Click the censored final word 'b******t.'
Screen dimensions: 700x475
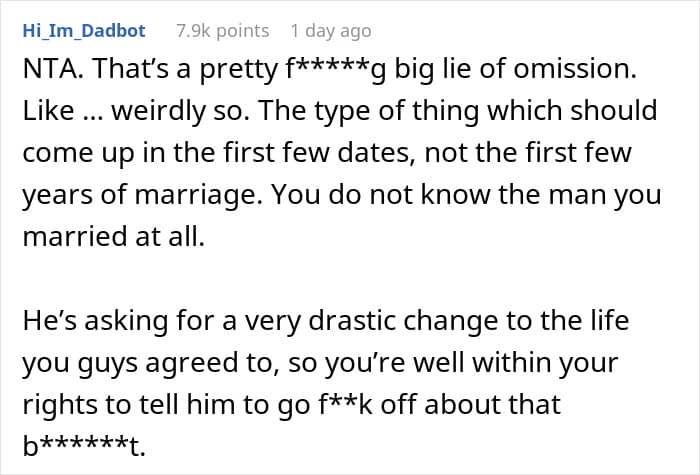[x=84, y=446]
